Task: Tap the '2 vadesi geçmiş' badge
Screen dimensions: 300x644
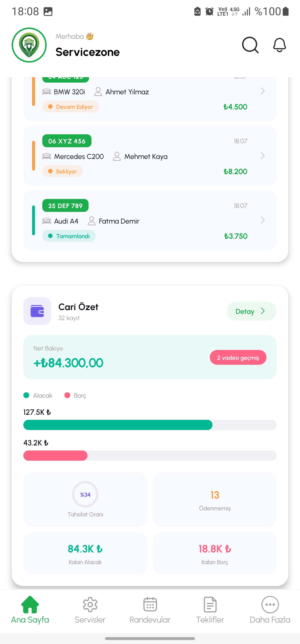Action: tap(238, 357)
